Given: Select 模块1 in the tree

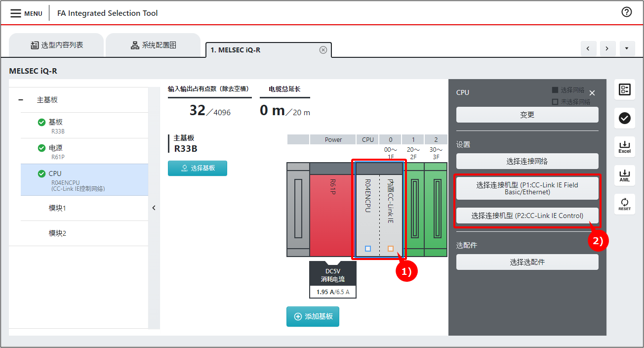Looking at the screenshot, I should point(57,208).
